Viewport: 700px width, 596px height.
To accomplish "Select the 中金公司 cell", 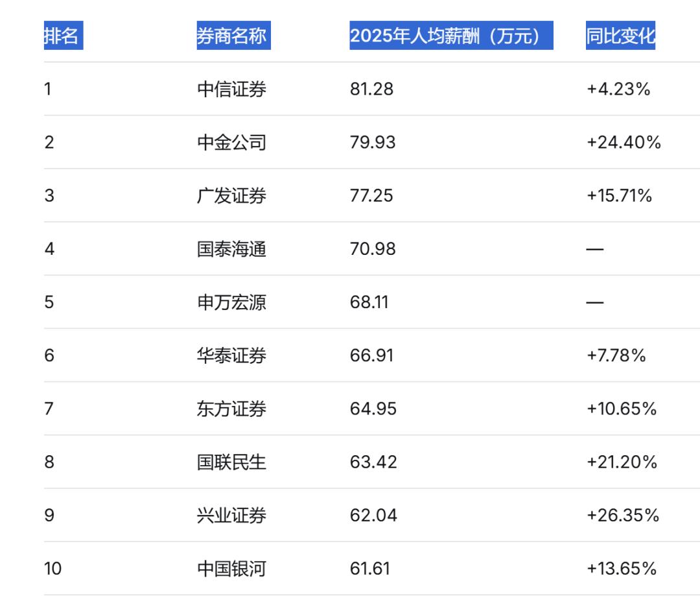I will point(231,142).
